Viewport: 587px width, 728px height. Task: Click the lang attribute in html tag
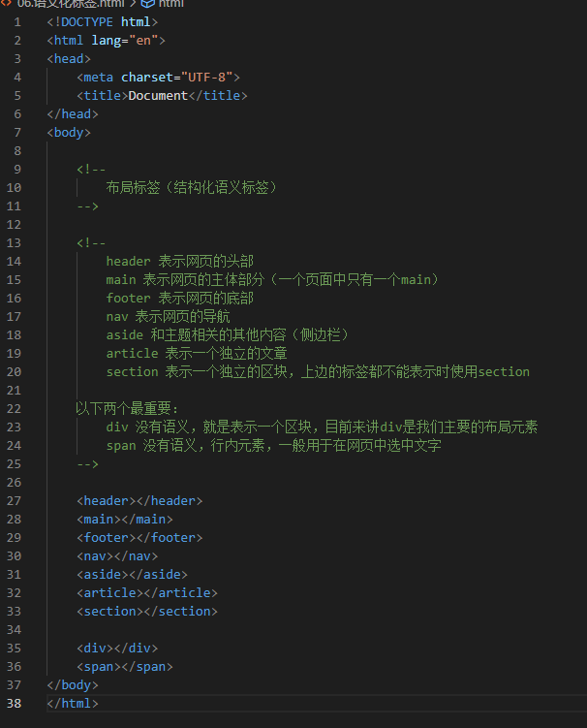pyautogui.click(x=107, y=41)
